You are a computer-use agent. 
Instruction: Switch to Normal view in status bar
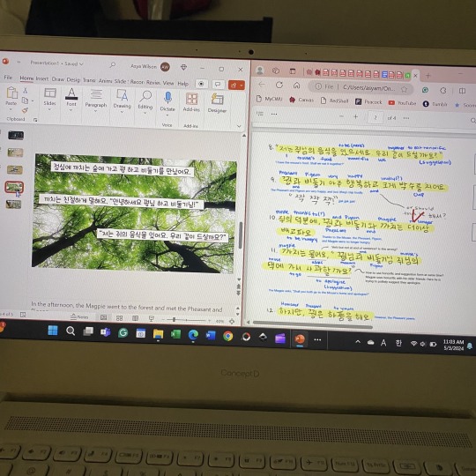tap(103, 317)
